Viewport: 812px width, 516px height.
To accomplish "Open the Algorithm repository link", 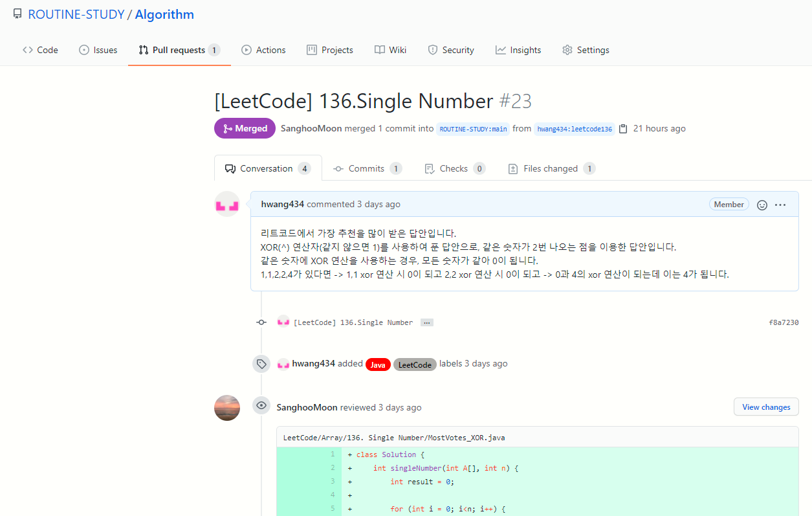I will (x=164, y=14).
